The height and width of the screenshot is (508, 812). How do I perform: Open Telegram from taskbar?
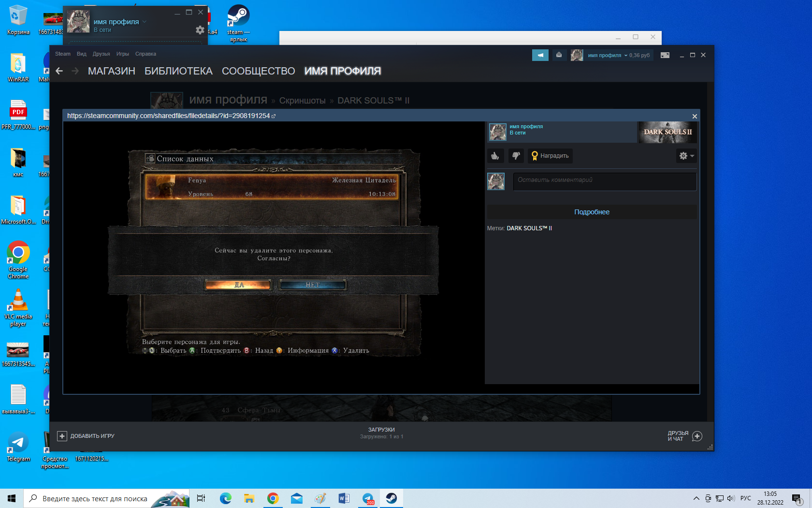[368, 498]
